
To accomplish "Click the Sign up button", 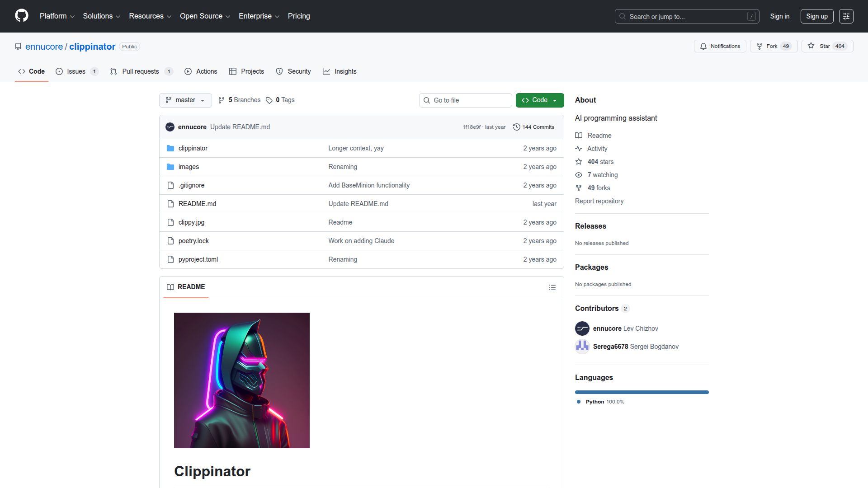I will click(816, 16).
